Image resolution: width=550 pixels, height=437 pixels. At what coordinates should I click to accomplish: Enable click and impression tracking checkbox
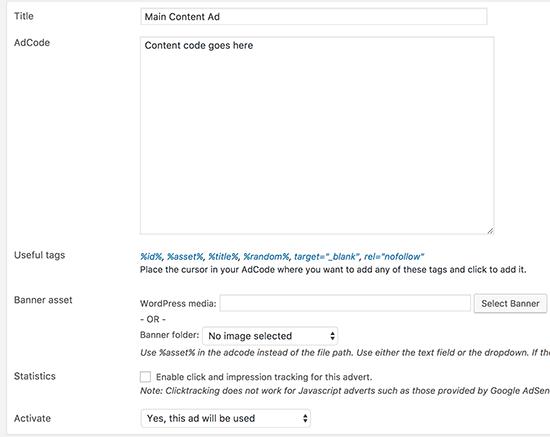click(145, 377)
